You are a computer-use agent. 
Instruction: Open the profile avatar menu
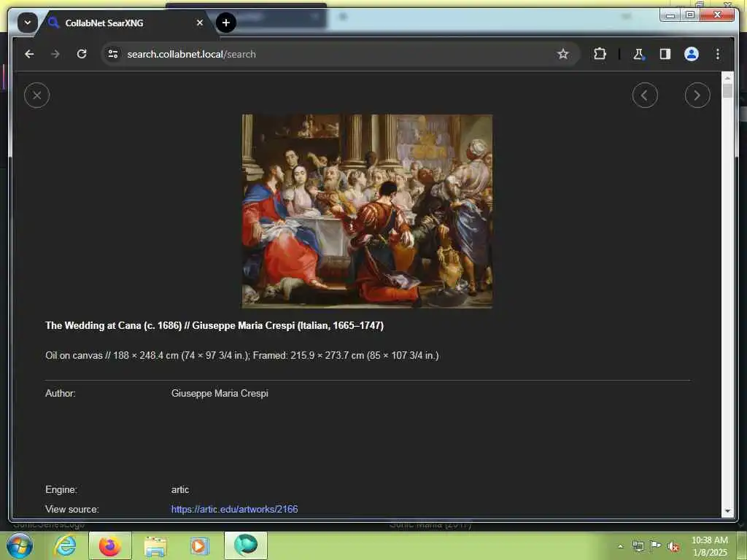point(692,54)
